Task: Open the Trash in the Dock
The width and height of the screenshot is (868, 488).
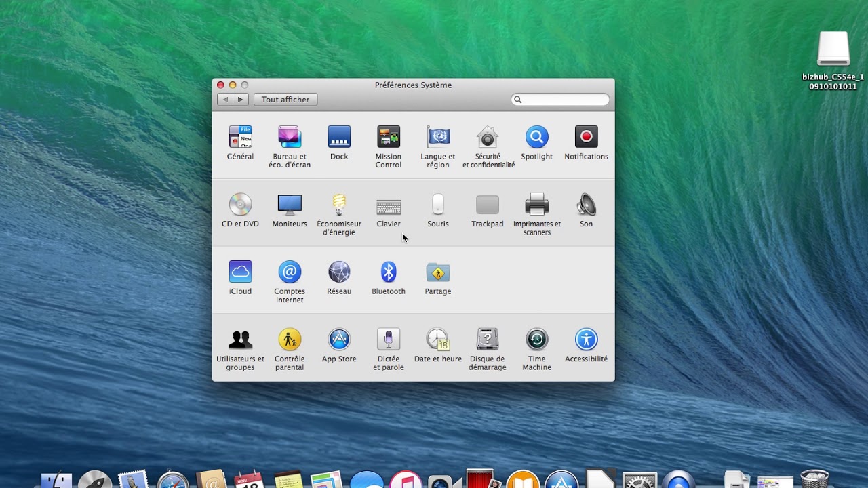Action: point(814,479)
